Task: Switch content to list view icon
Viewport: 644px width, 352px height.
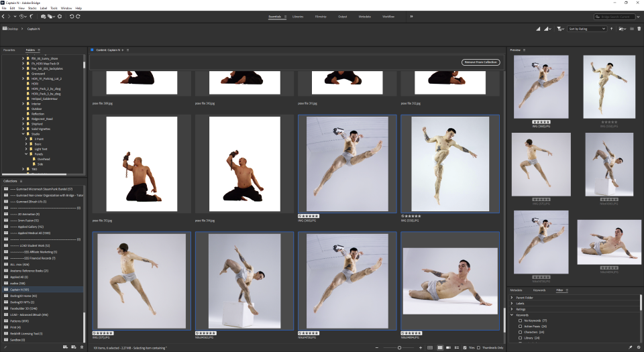Action: (x=457, y=347)
